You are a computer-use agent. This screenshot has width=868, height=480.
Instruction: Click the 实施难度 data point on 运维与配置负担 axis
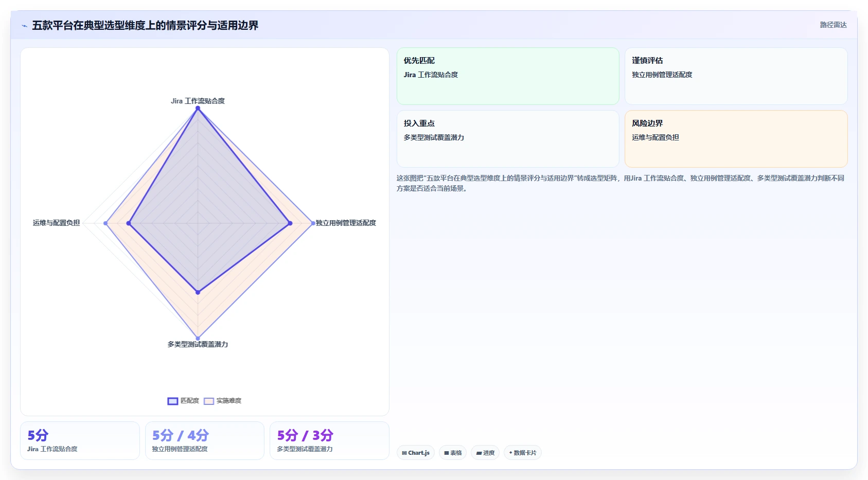pos(105,223)
